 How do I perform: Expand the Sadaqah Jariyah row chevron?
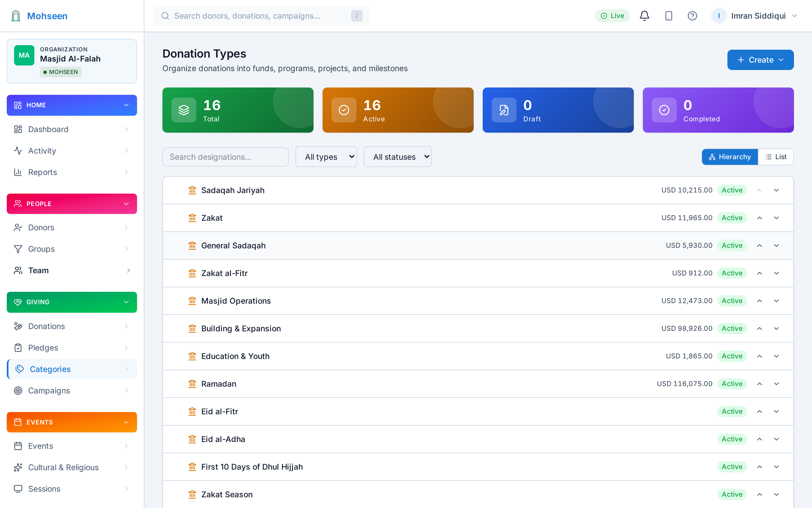point(776,190)
